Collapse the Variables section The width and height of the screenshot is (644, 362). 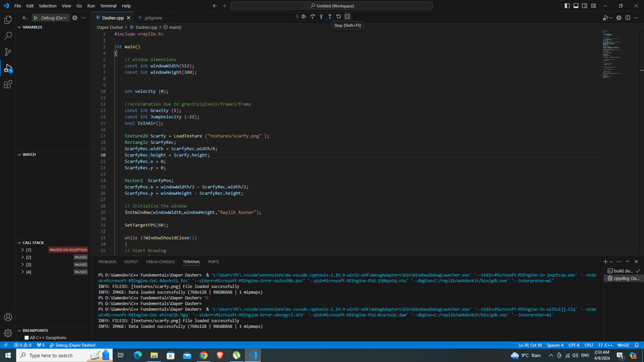pyautogui.click(x=32, y=28)
